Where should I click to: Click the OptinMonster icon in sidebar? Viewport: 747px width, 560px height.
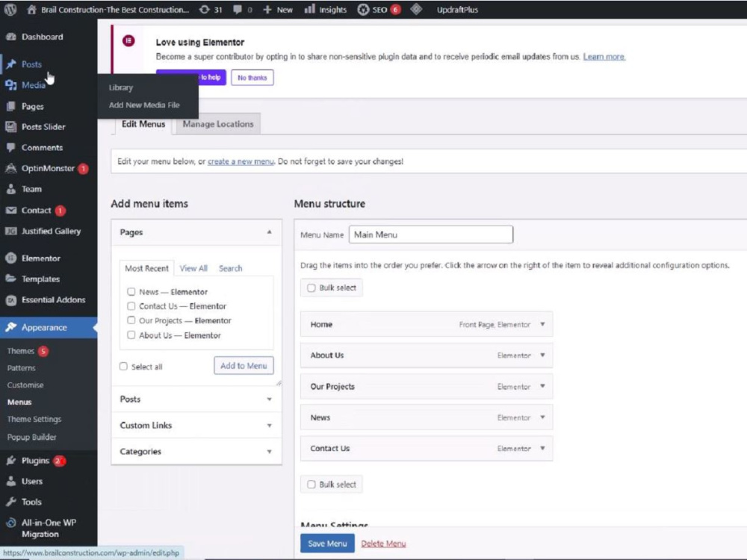11,168
